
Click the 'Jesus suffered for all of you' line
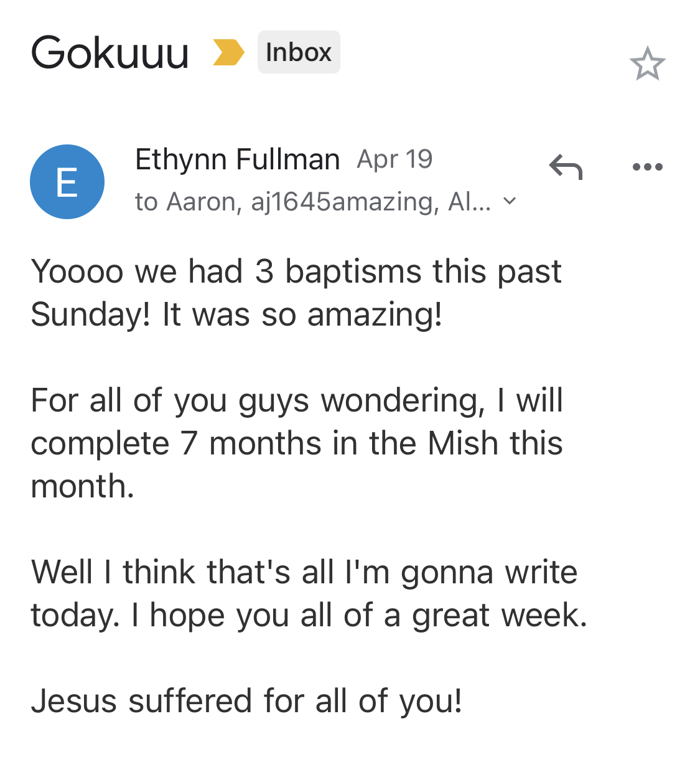pos(246,700)
